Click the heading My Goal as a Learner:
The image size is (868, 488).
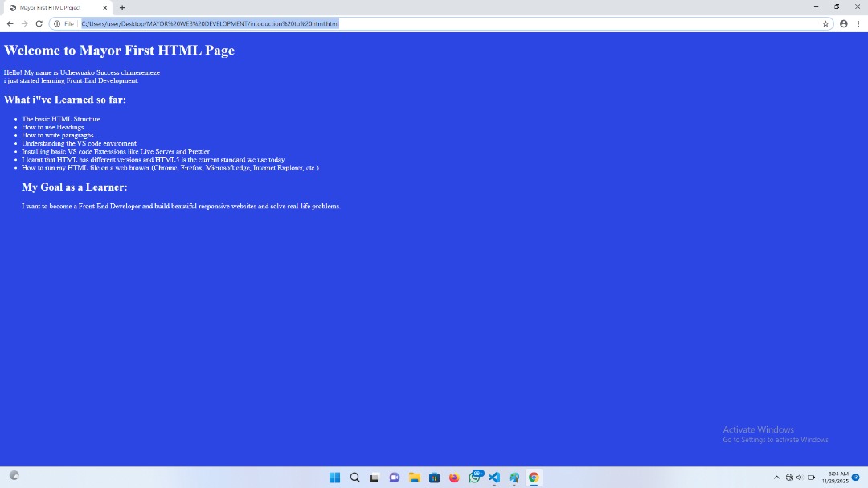click(x=74, y=187)
